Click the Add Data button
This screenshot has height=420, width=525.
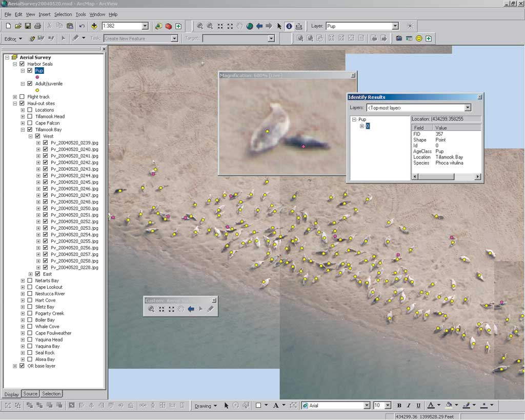[94, 26]
